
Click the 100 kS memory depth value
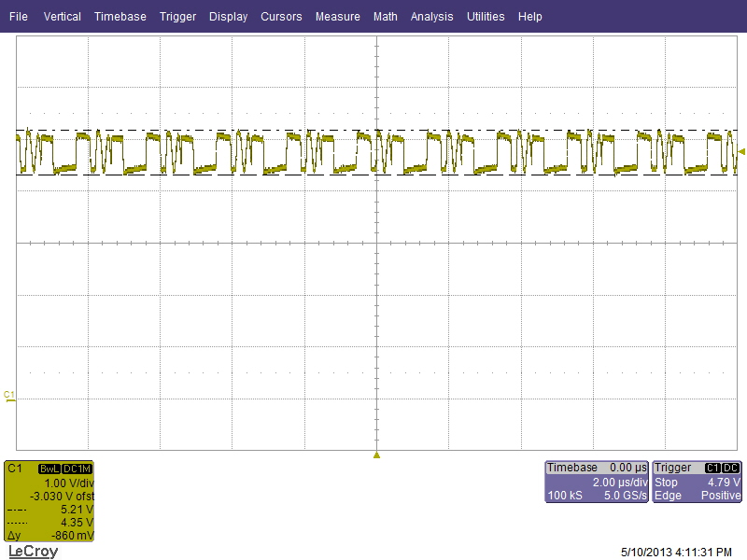[565, 496]
